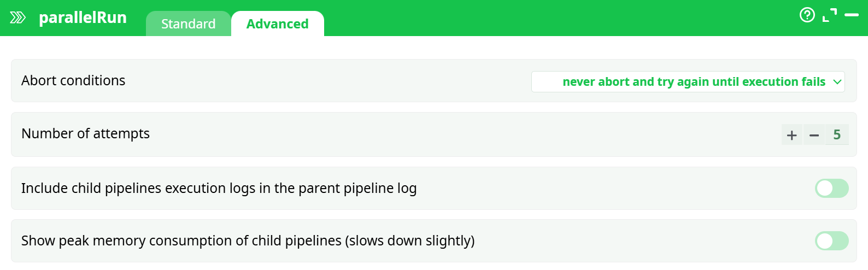This screenshot has height=270, width=868.
Task: Click the 'Number of attempts' label
Action: click(85, 133)
